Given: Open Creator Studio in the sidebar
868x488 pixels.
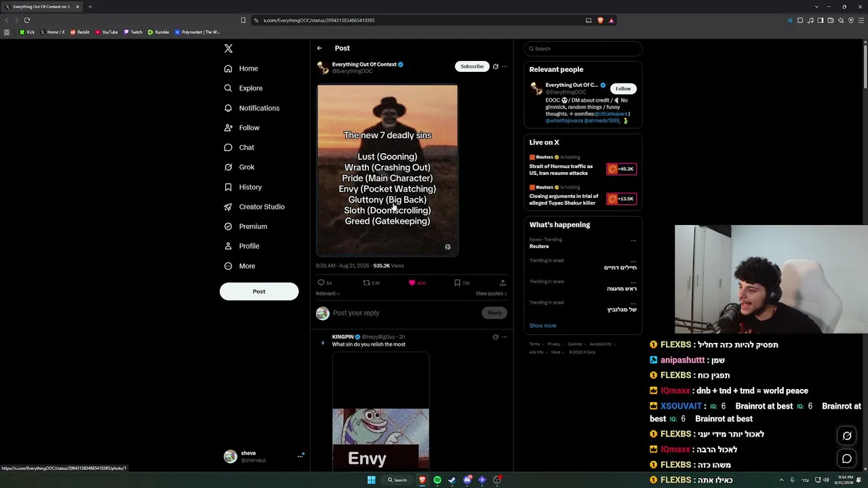Looking at the screenshot, I should click(x=254, y=207).
